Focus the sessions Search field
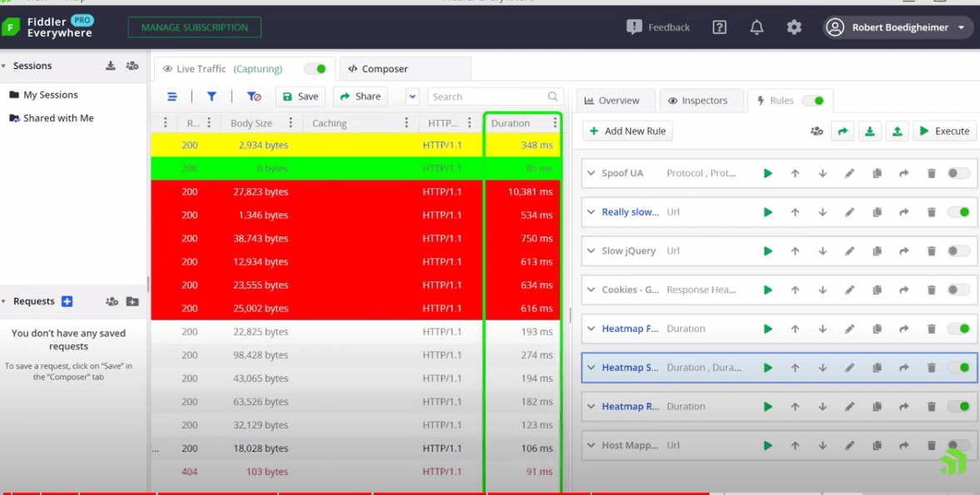 click(495, 97)
